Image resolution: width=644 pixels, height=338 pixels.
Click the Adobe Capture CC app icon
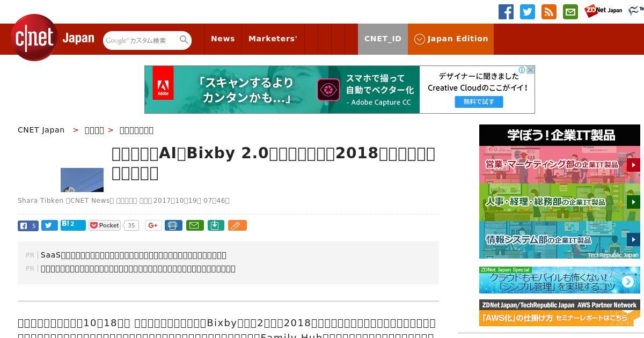[x=328, y=90]
